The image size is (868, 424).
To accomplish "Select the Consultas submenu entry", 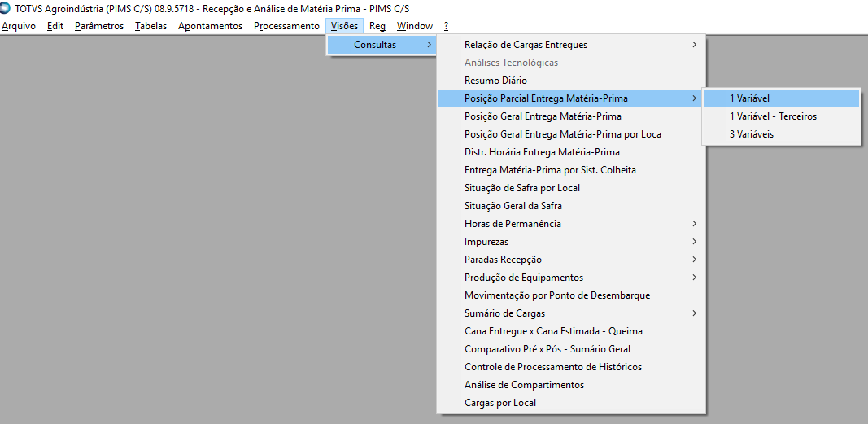I will 382,45.
